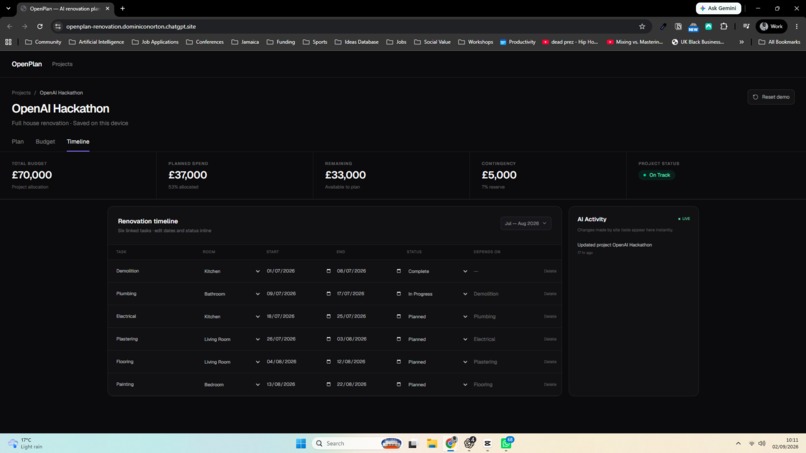Open calendar picker for Plumbing start date

tap(328, 294)
